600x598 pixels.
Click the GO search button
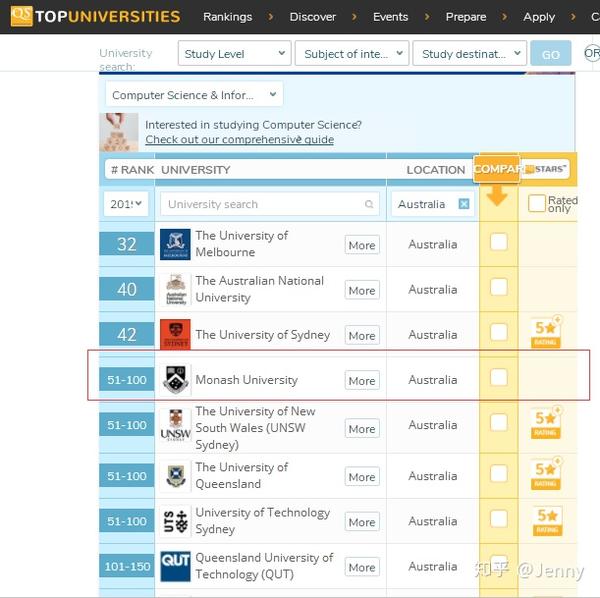pos(551,54)
